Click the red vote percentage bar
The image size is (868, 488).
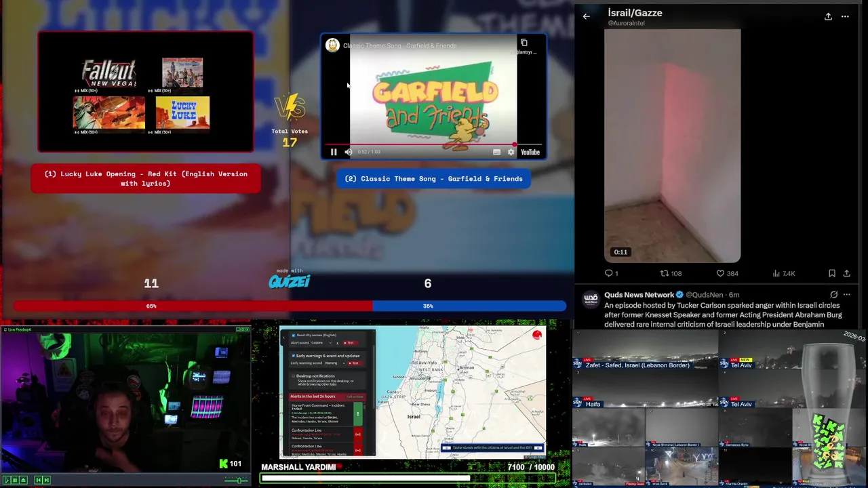[x=193, y=306]
